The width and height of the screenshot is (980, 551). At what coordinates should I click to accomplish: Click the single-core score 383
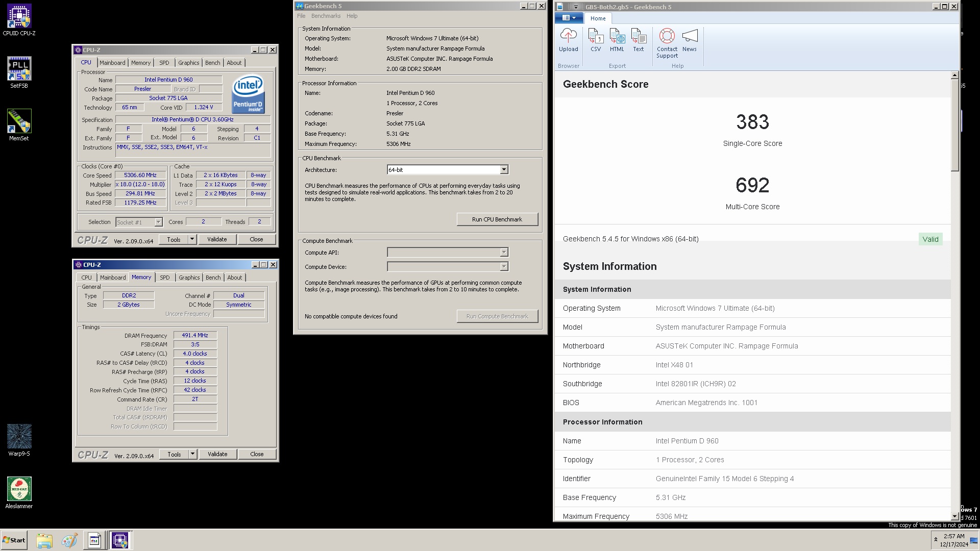coord(752,122)
